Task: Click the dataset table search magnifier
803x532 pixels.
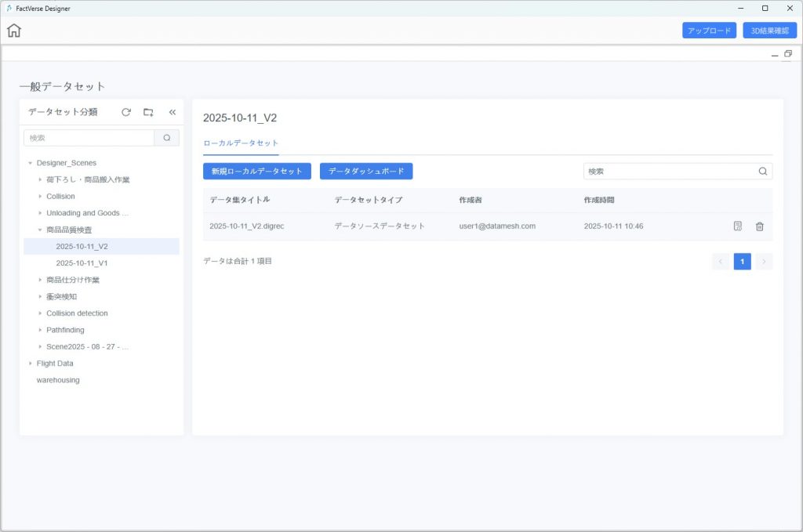Action: [x=762, y=172]
